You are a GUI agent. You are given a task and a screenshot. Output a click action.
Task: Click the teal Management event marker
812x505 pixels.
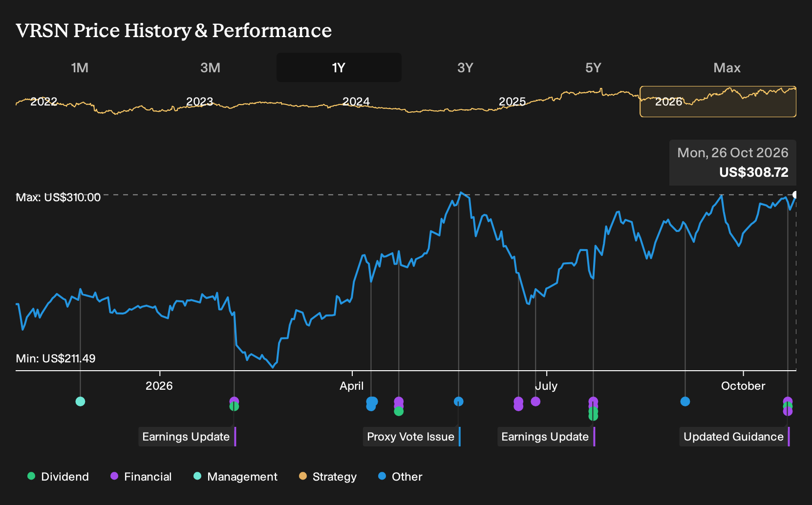pos(81,401)
